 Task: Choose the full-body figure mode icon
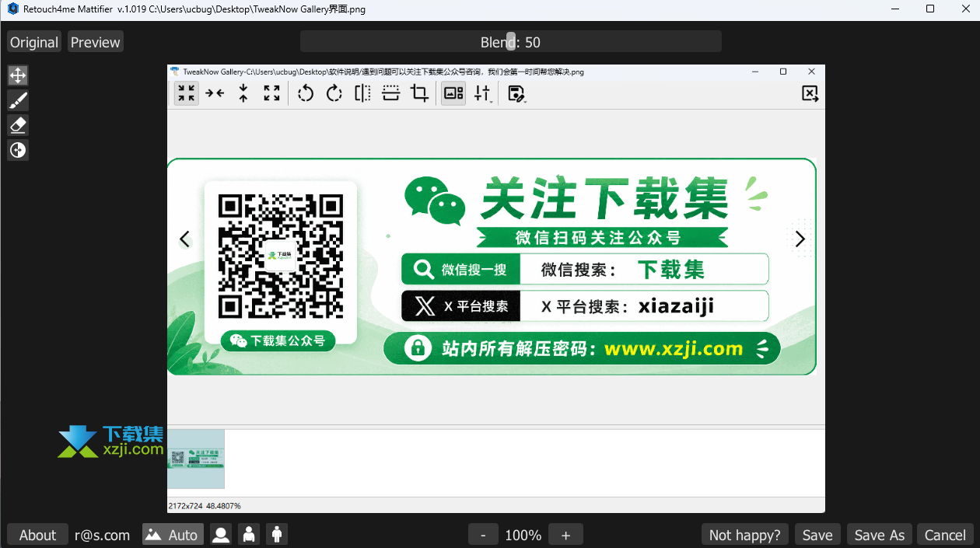tap(276, 535)
